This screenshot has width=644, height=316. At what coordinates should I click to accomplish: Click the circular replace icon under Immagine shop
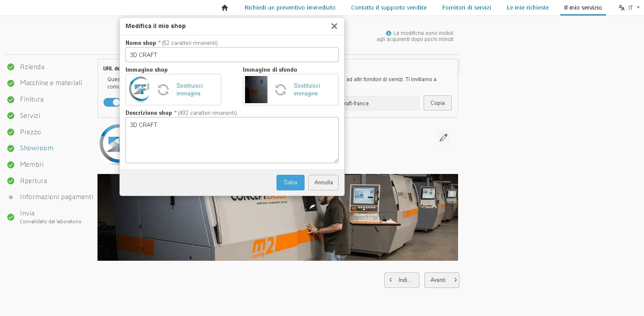163,89
